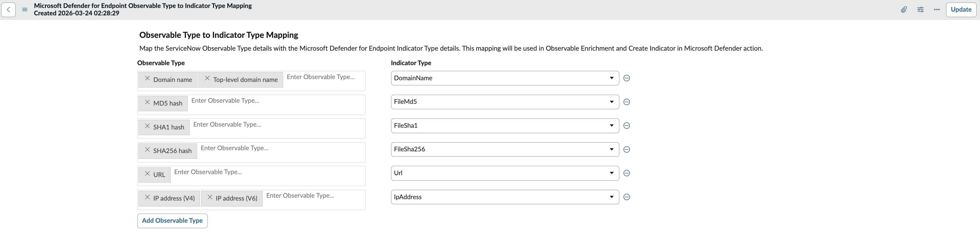Remove the URL observable tag
Image resolution: width=980 pixels, height=231 pixels.
148,173
